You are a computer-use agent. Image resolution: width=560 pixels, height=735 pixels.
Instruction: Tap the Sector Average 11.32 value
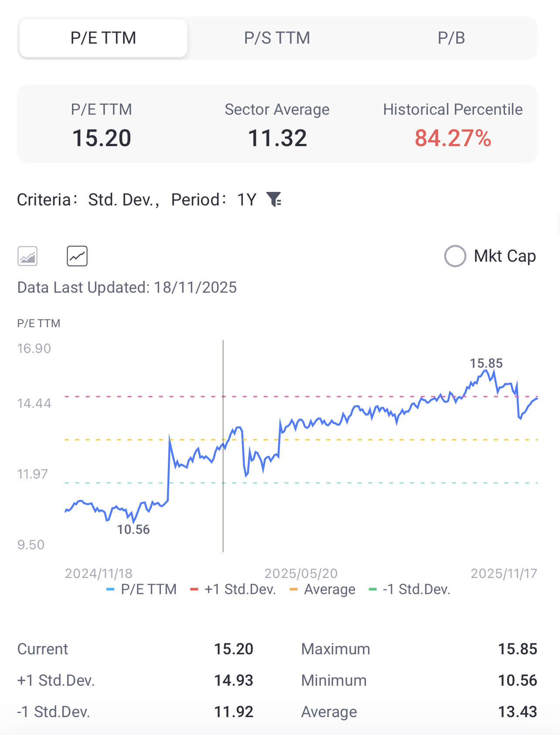coord(277,138)
